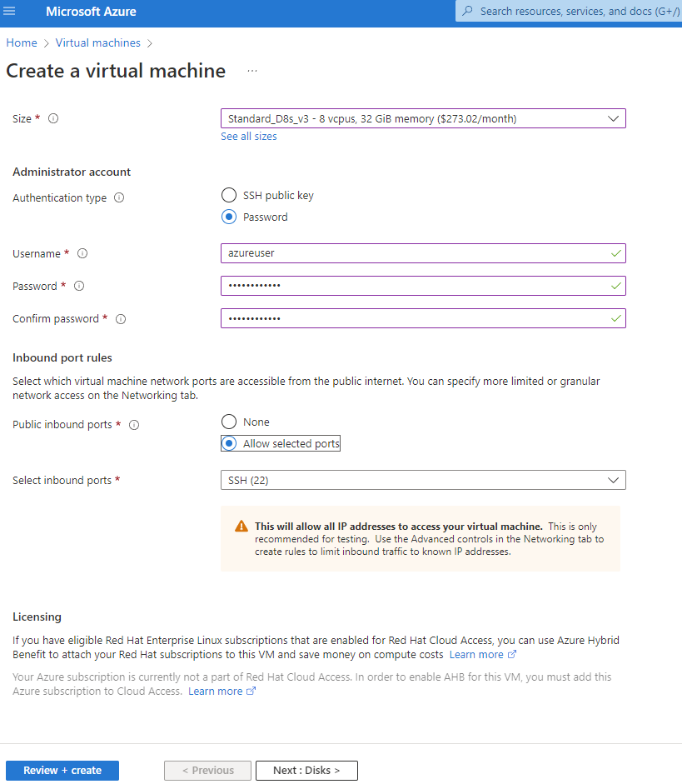The image size is (682, 784).
Task: Set public inbound ports to None
Action: point(229,422)
